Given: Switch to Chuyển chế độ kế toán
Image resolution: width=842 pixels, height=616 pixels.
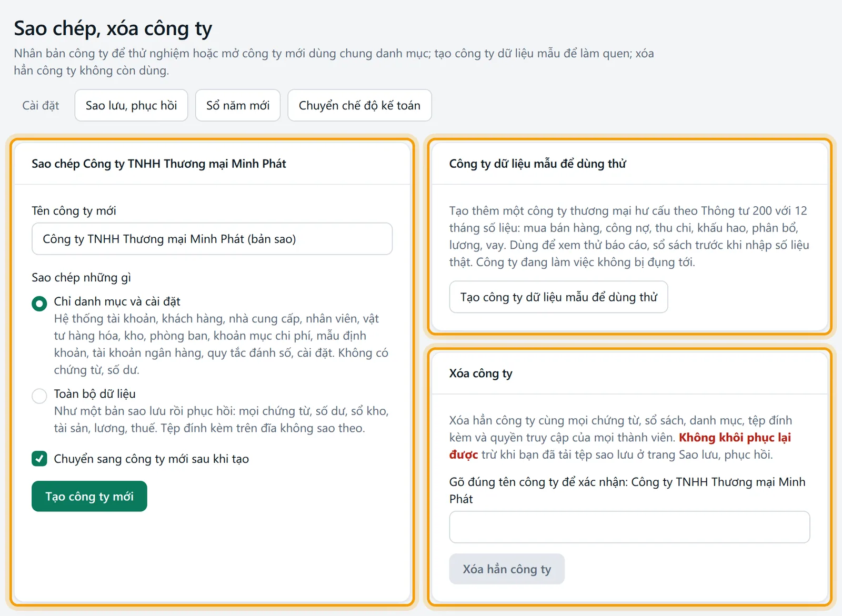Looking at the screenshot, I should click(x=359, y=105).
